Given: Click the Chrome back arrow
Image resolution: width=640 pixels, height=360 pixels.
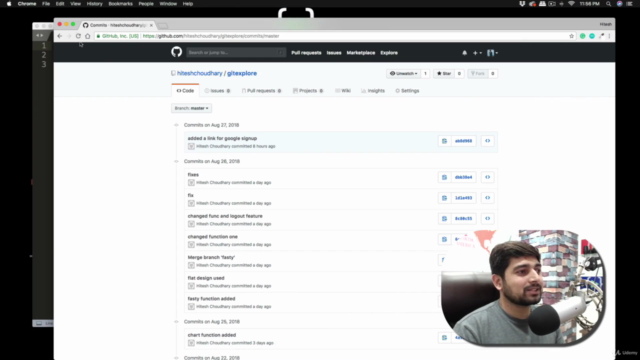Looking at the screenshot, I should coord(60,36).
